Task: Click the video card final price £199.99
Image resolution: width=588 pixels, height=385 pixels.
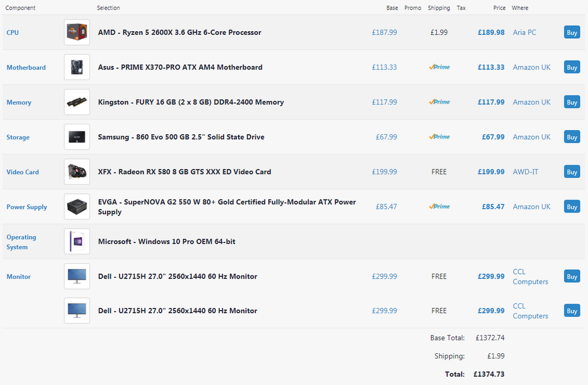Action: click(x=491, y=172)
